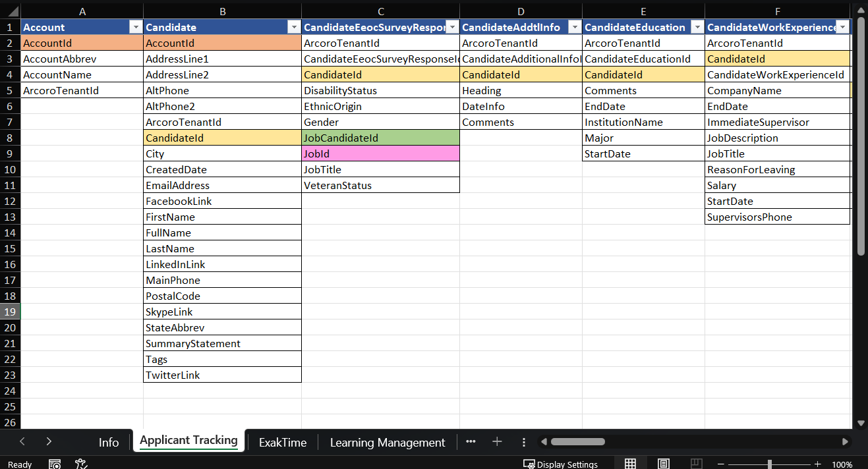
Task: Select the InstitutionName cell
Action: 644,122
